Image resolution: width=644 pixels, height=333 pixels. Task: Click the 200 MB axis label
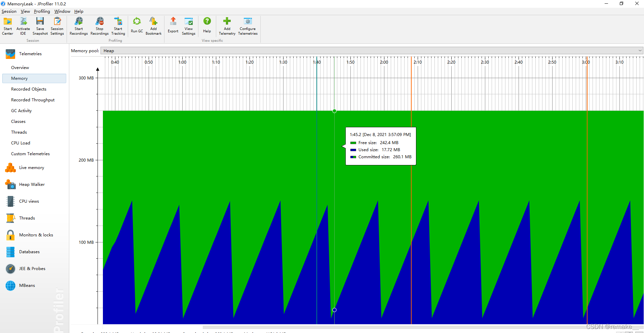click(86, 160)
